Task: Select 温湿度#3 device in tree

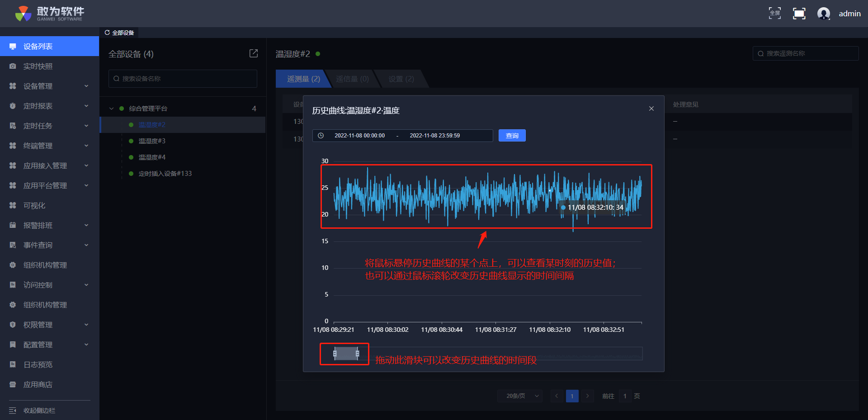Action: click(x=152, y=141)
